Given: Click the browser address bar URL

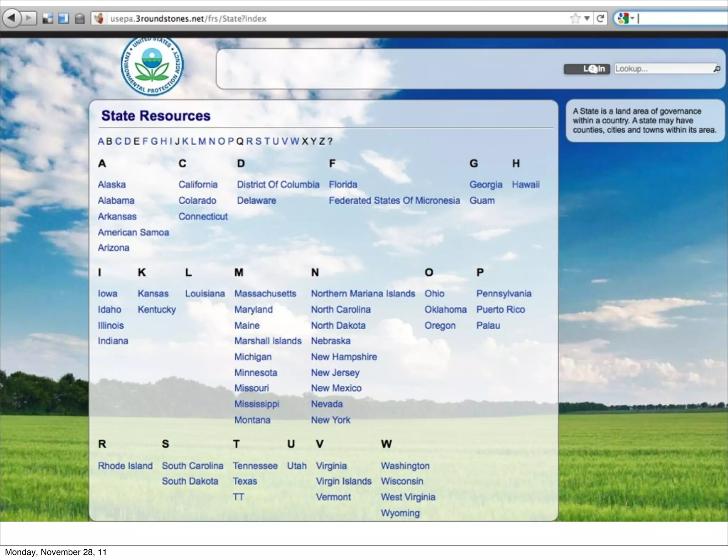Looking at the screenshot, I should [188, 18].
